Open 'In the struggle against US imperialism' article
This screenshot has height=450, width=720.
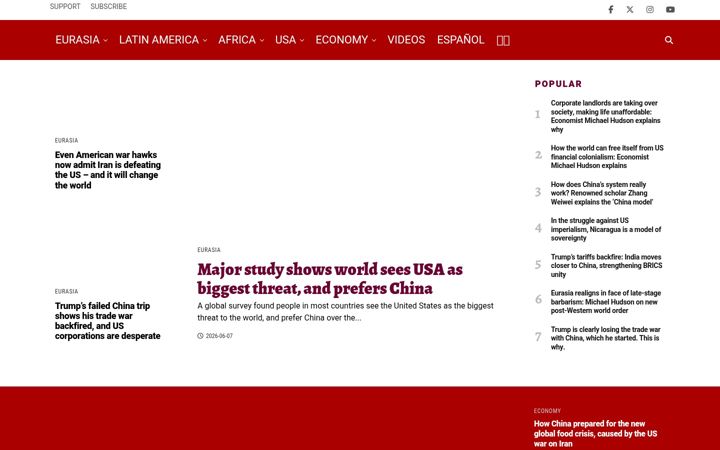[x=606, y=229]
